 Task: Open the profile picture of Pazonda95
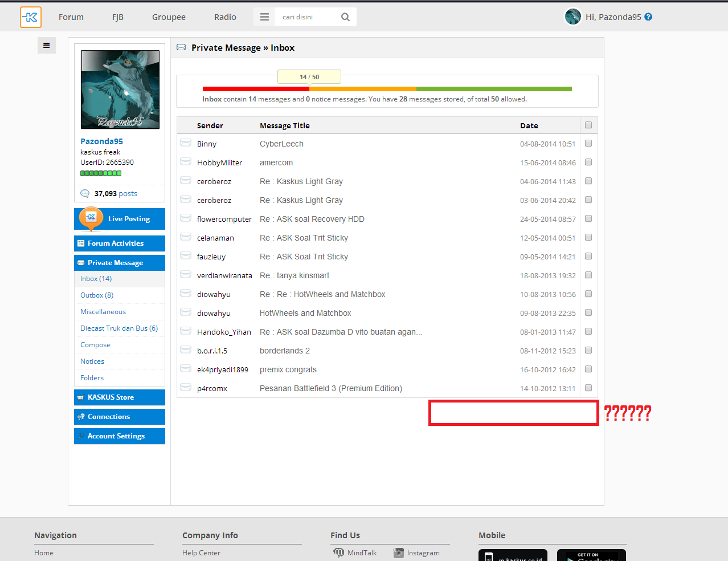(x=120, y=90)
